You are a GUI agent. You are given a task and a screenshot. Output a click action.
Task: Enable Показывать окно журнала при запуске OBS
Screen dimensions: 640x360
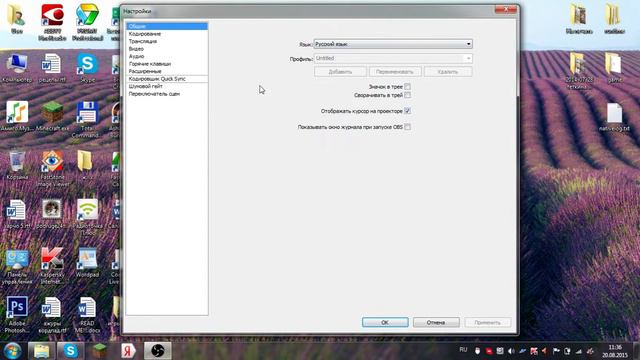coord(407,127)
